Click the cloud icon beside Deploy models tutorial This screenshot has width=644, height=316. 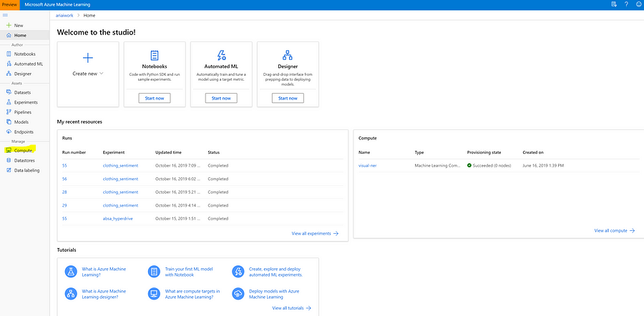point(238,294)
